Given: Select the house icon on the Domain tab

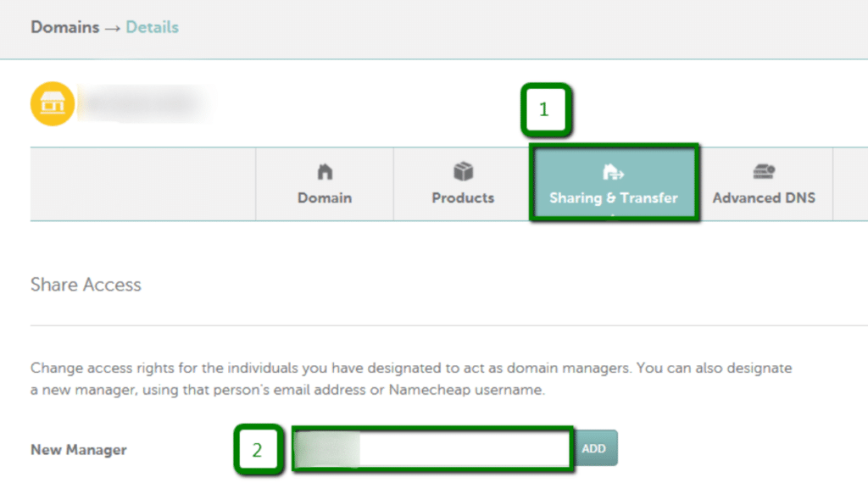Looking at the screenshot, I should coord(324,172).
